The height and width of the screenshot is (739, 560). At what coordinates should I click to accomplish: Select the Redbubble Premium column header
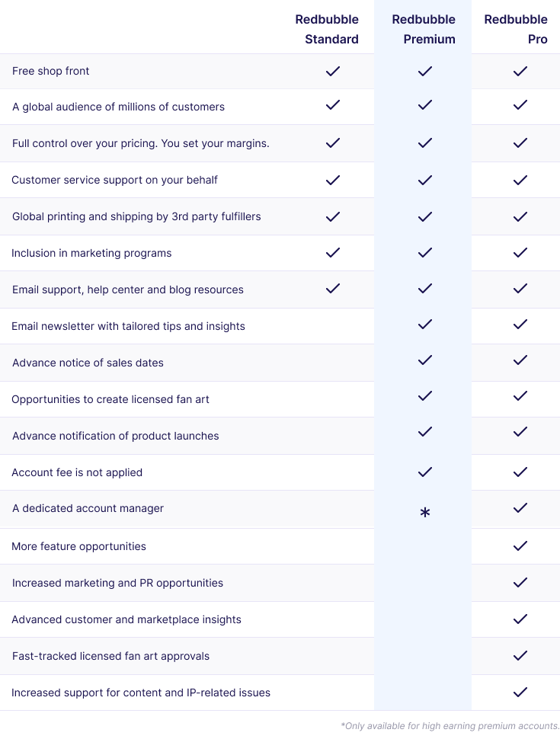[x=424, y=29]
